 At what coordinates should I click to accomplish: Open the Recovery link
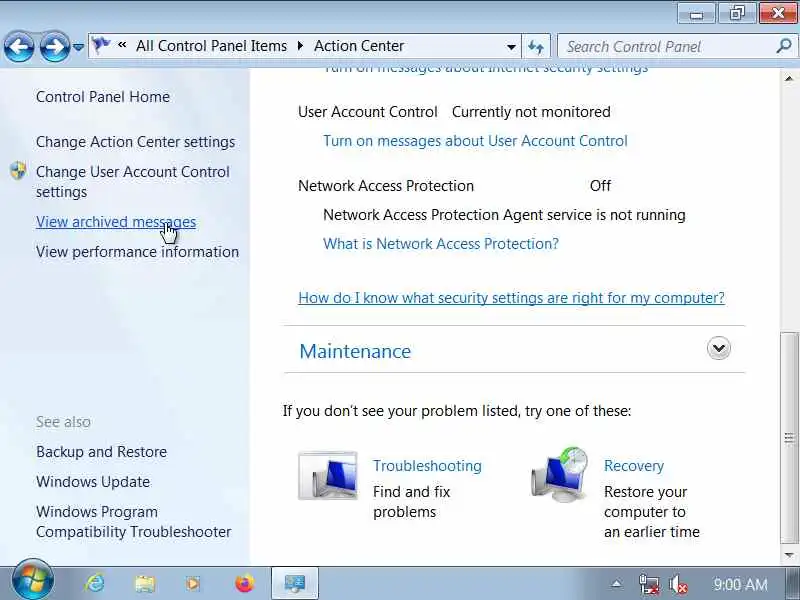point(634,466)
